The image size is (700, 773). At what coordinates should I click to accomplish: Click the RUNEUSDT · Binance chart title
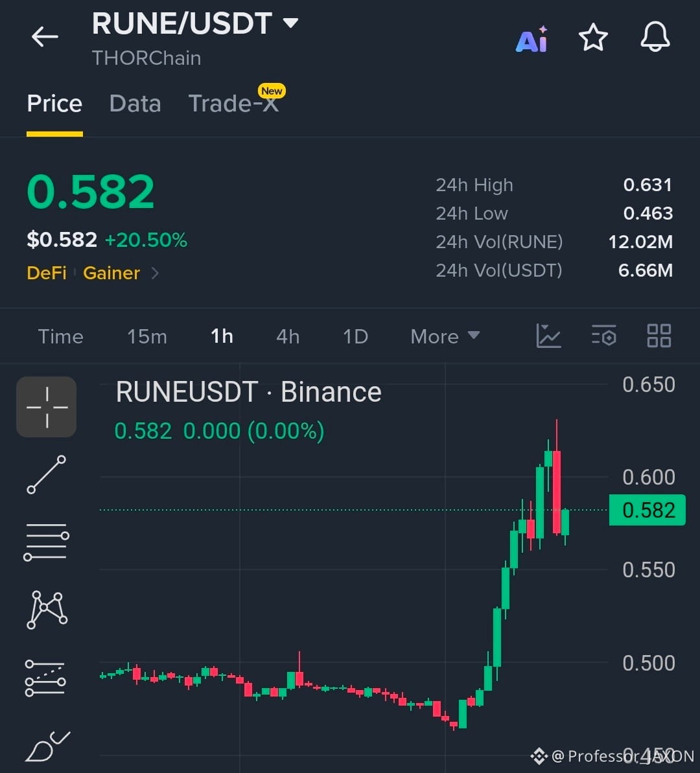click(249, 393)
